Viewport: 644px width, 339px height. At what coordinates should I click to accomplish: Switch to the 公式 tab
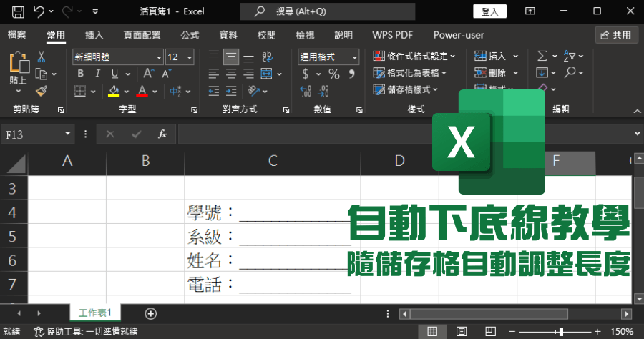tap(190, 35)
